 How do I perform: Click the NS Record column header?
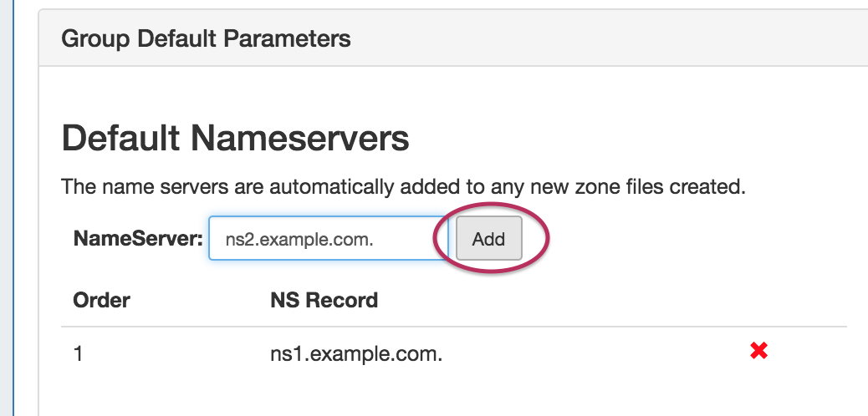coord(324,300)
